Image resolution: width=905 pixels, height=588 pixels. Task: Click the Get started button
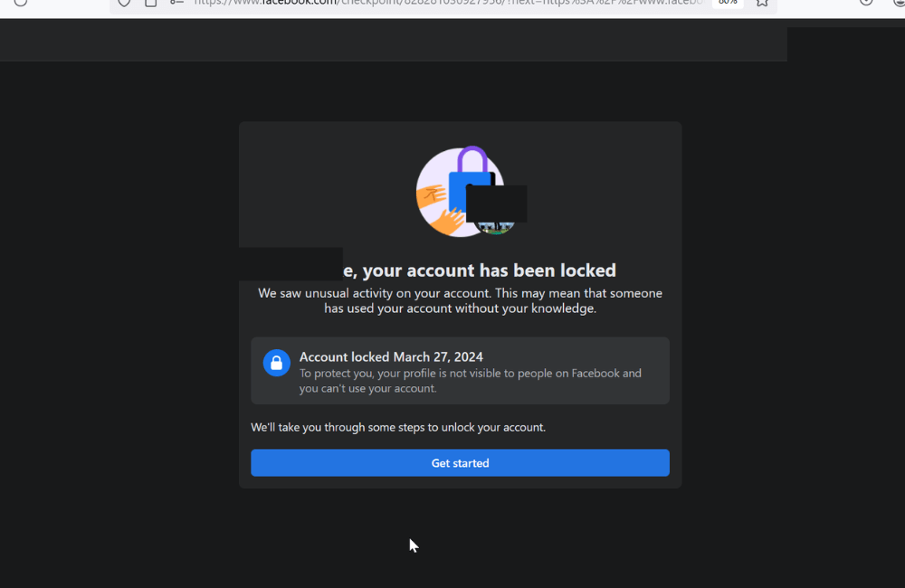(460, 463)
